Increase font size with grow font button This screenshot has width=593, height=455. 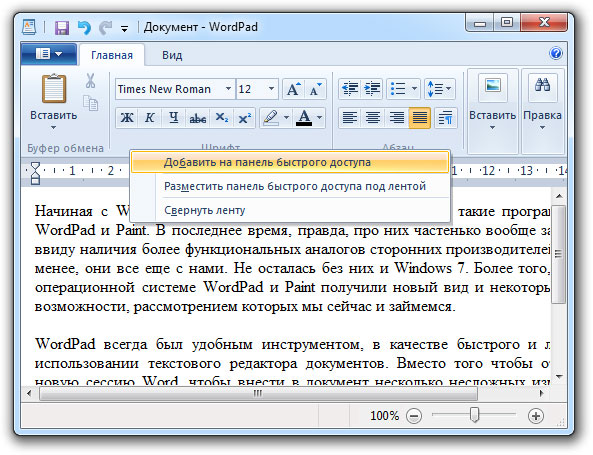pos(293,89)
